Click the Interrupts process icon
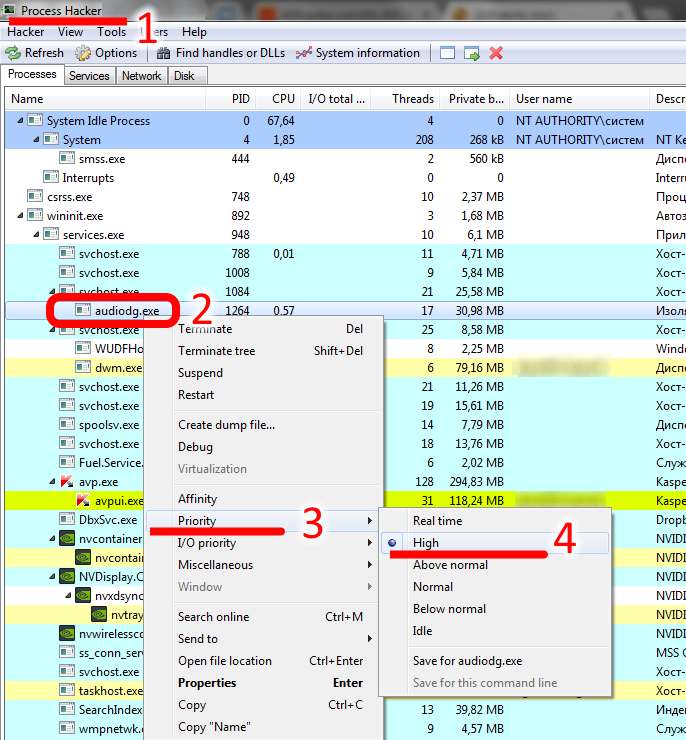 51,177
